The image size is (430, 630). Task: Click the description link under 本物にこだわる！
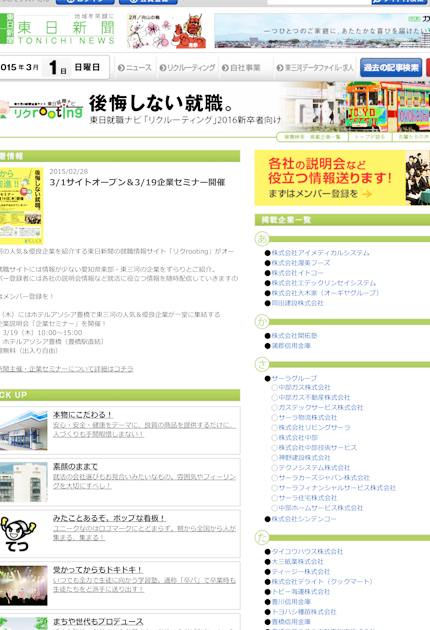[x=144, y=429]
